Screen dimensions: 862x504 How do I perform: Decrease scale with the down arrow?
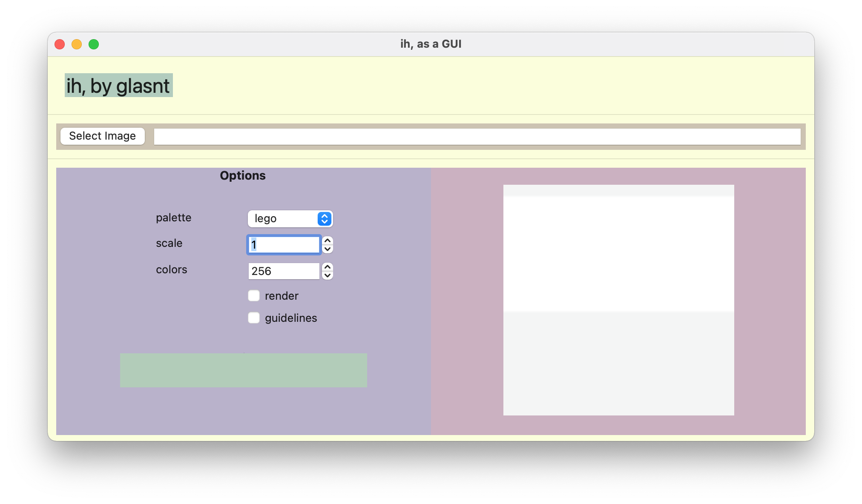point(328,249)
